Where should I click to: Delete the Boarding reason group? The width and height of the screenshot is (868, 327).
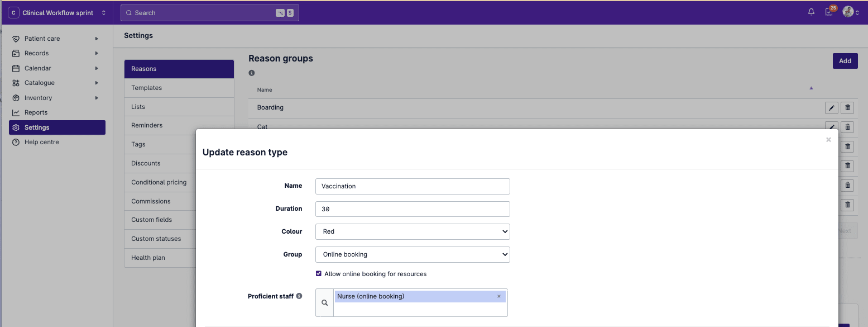(847, 107)
